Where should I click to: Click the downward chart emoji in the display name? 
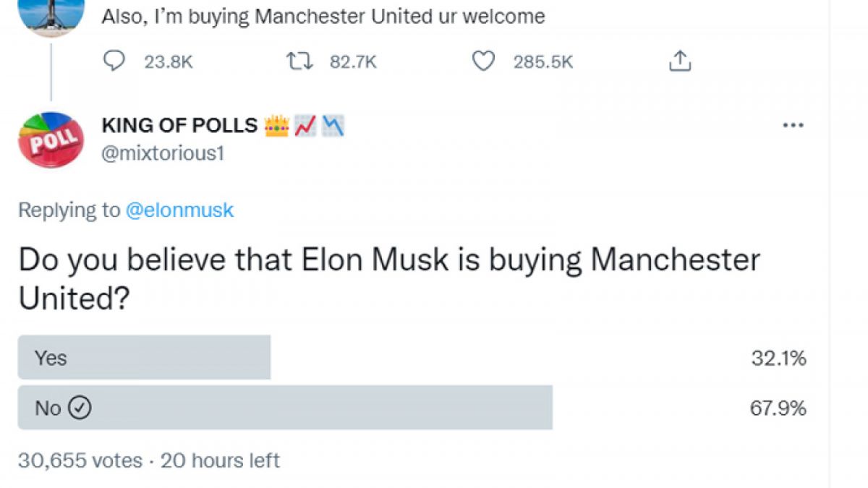331,124
